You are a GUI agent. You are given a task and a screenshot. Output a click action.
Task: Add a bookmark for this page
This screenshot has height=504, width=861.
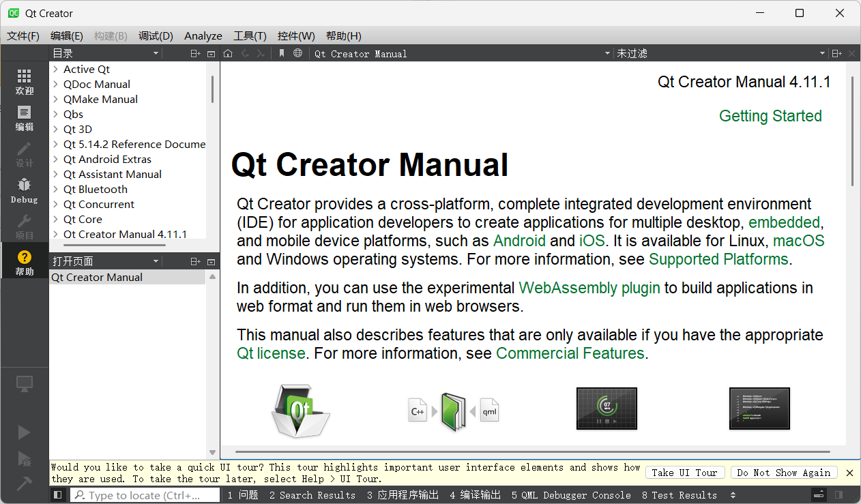[282, 53]
